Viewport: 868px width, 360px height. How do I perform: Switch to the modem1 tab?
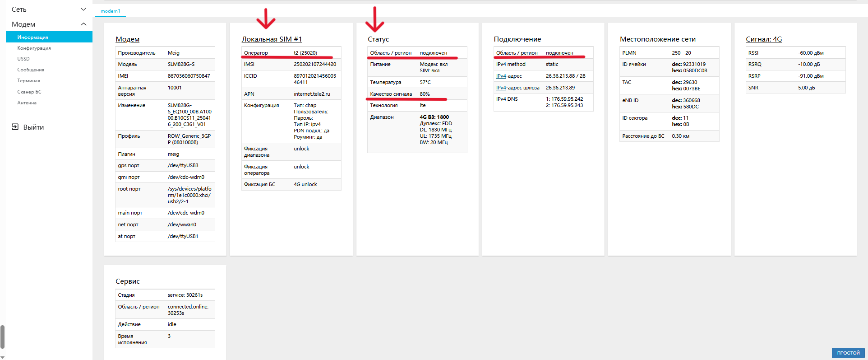(111, 11)
